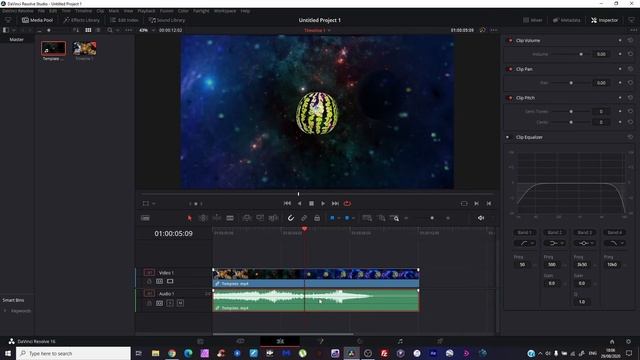
Task: Switch media pool to list view
Action: click(x=98, y=30)
